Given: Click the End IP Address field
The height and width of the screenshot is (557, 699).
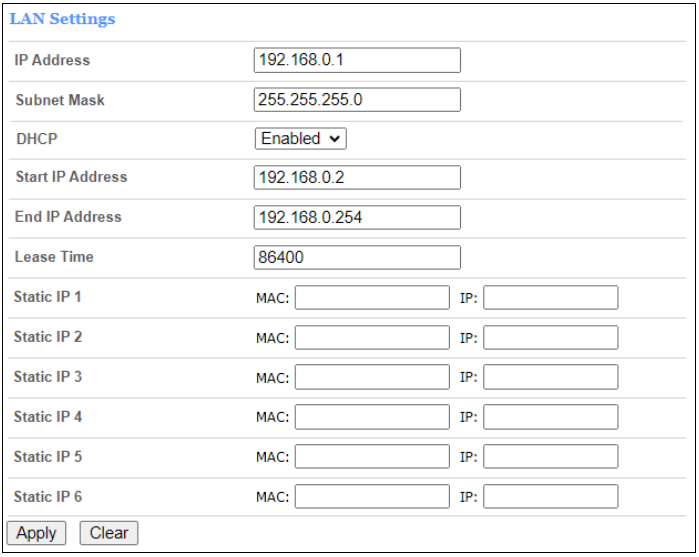Looking at the screenshot, I should [x=357, y=217].
